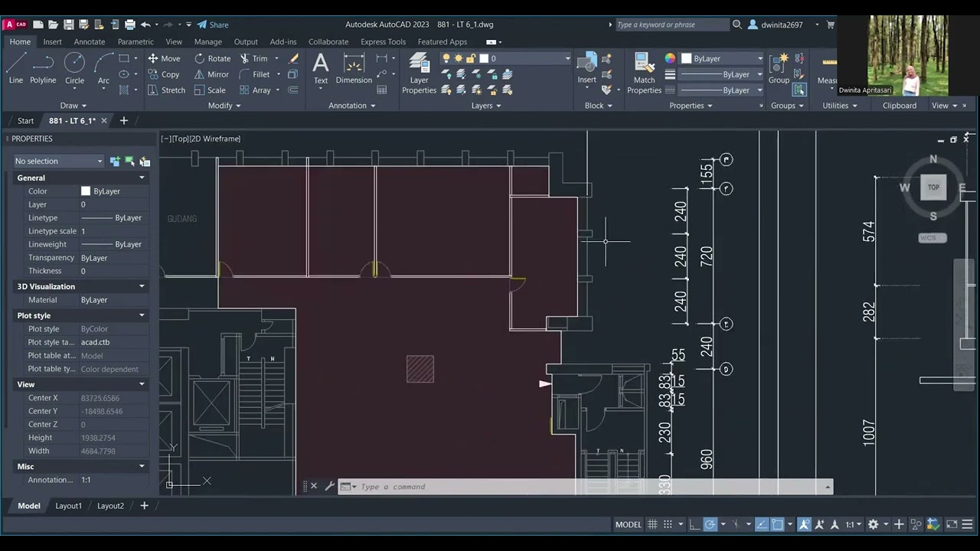Click the Workspace Switching gear icon

pos(873,524)
